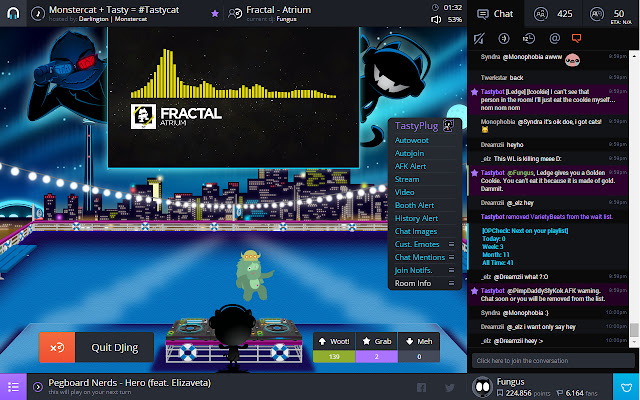Image resolution: width=640 pixels, height=400 pixels.
Task: Toggle AutoJoin in TastyPlug menu
Action: pyautogui.click(x=409, y=153)
